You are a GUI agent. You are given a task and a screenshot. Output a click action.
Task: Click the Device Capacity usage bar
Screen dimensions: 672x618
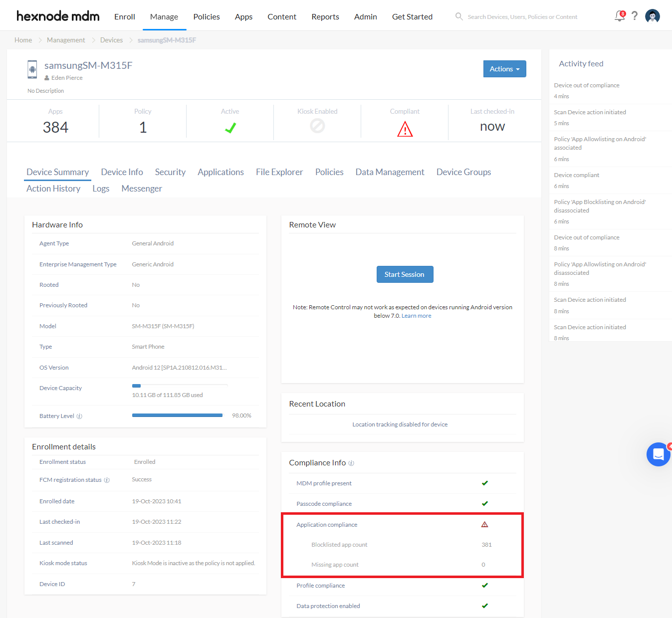click(180, 386)
